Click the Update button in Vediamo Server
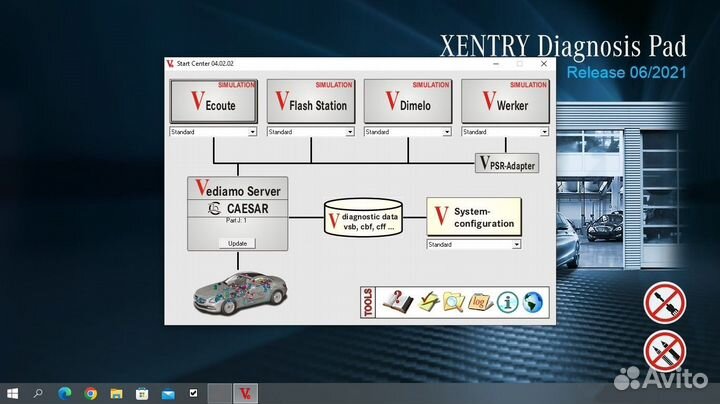Viewport: 720px width, 404px height. tap(237, 243)
